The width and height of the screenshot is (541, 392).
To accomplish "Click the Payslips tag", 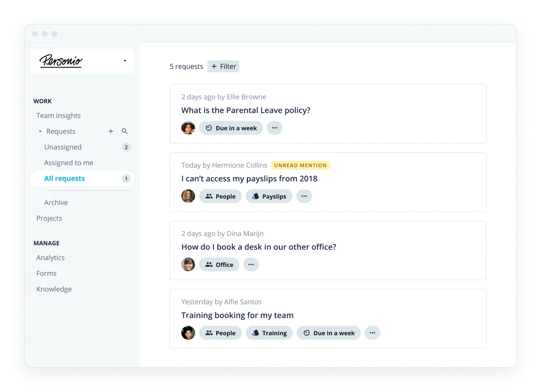I will pyautogui.click(x=269, y=196).
